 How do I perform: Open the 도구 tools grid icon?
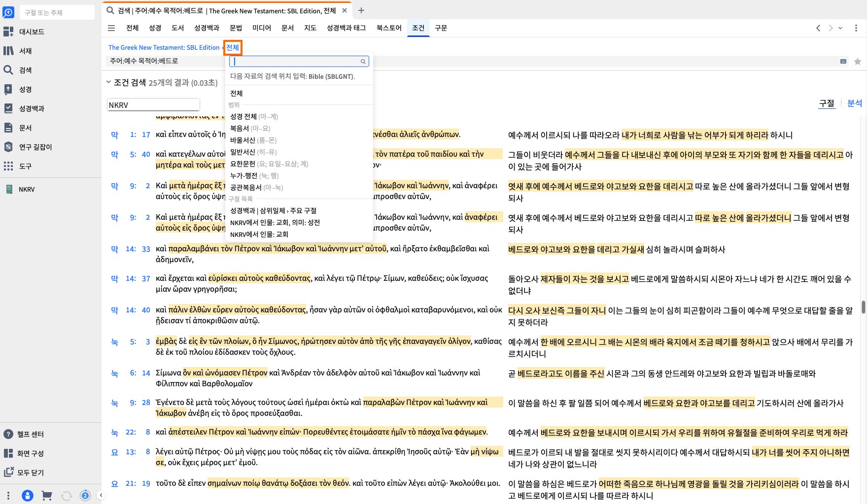(x=8, y=166)
